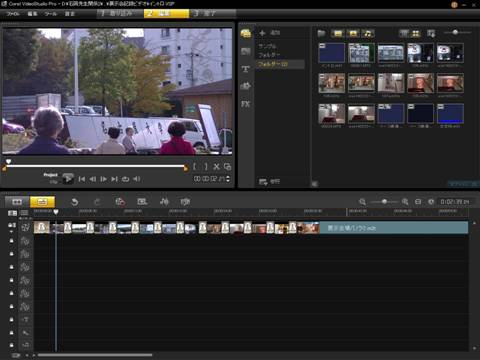
Task: Click the Mark-out bracket button
Action: tap(206, 166)
